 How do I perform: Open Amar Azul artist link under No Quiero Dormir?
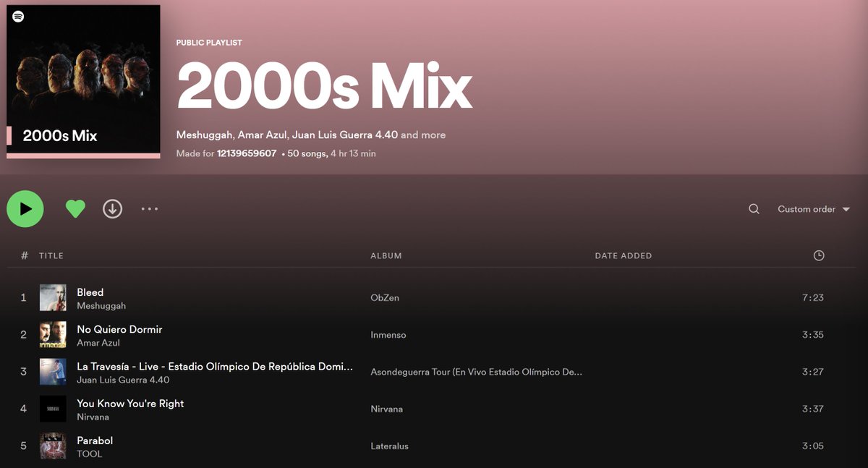tap(98, 343)
